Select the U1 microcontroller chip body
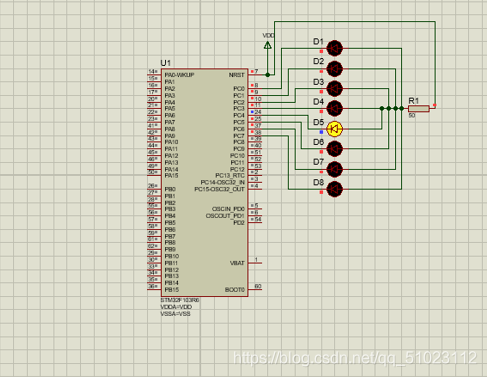Viewport: 487px width, 377px height. pos(205,183)
